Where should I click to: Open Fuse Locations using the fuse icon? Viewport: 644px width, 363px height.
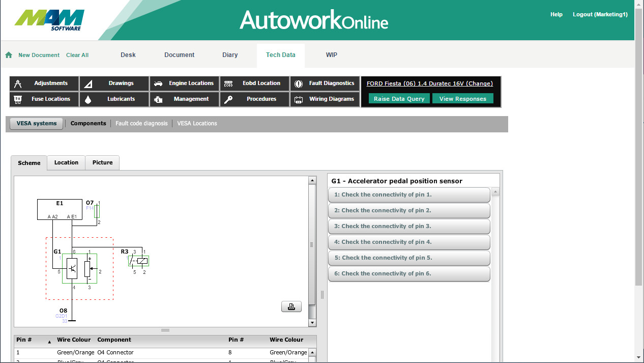tap(18, 99)
